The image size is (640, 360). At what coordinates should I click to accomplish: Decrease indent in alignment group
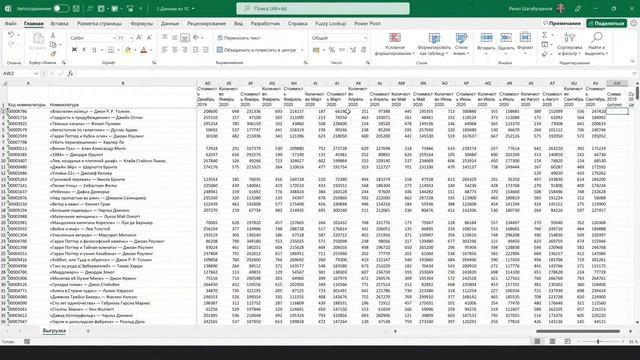(196, 50)
